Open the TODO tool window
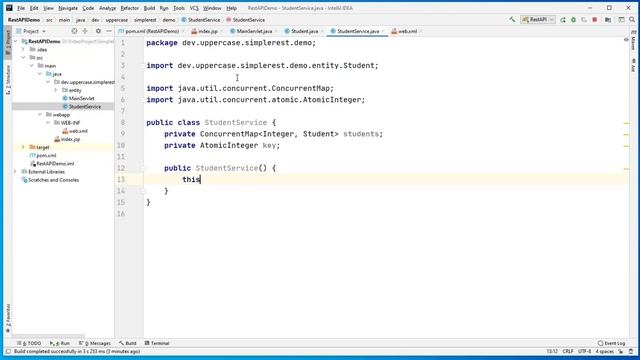 (29, 343)
